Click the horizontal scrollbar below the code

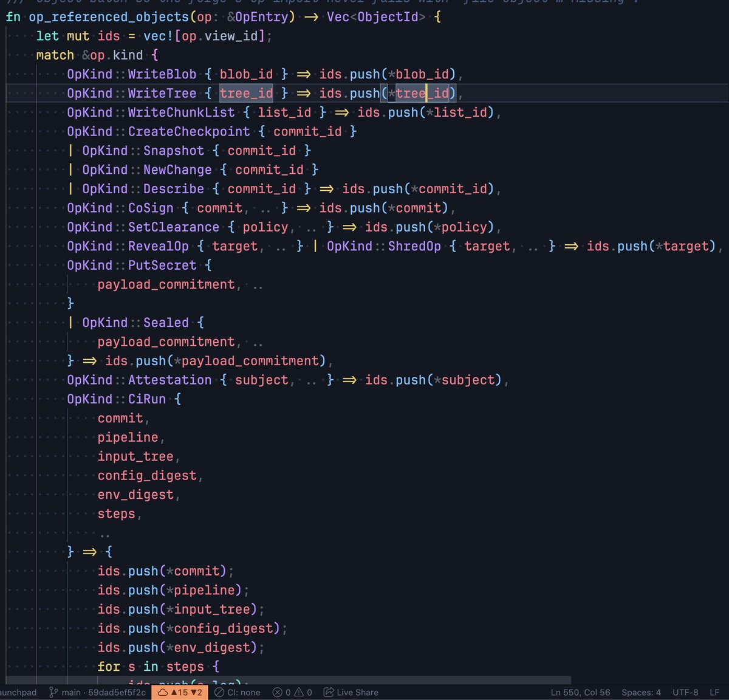tap(289, 681)
